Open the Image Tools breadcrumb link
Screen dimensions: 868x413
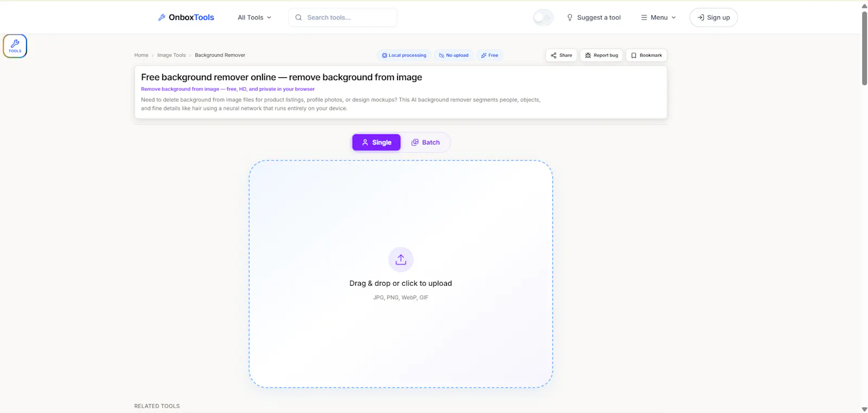[171, 55]
